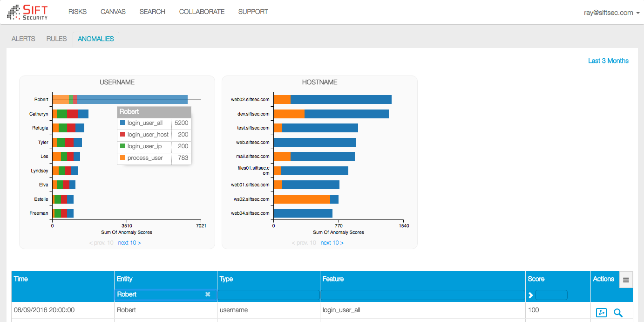The width and height of the screenshot is (644, 322).
Task: Open the table column menu icon
Action: [626, 280]
